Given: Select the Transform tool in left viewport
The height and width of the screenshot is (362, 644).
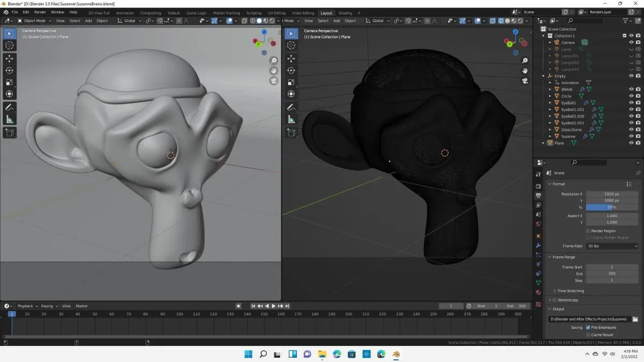Looking at the screenshot, I should point(9,94).
